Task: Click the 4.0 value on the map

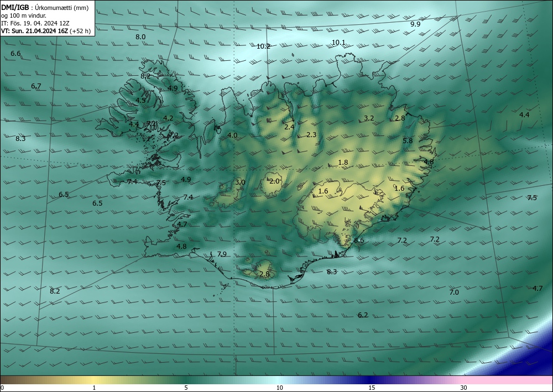Action: tap(232, 135)
